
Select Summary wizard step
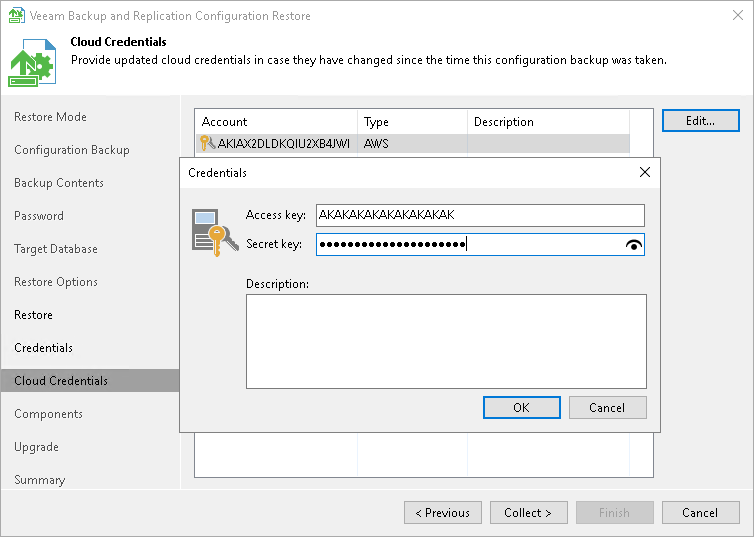(x=39, y=480)
